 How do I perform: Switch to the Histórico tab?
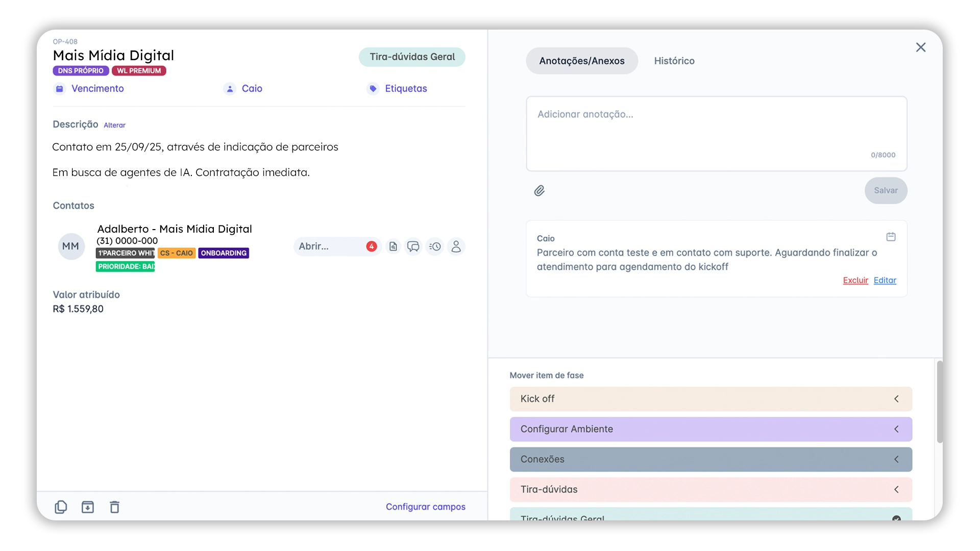674,61
